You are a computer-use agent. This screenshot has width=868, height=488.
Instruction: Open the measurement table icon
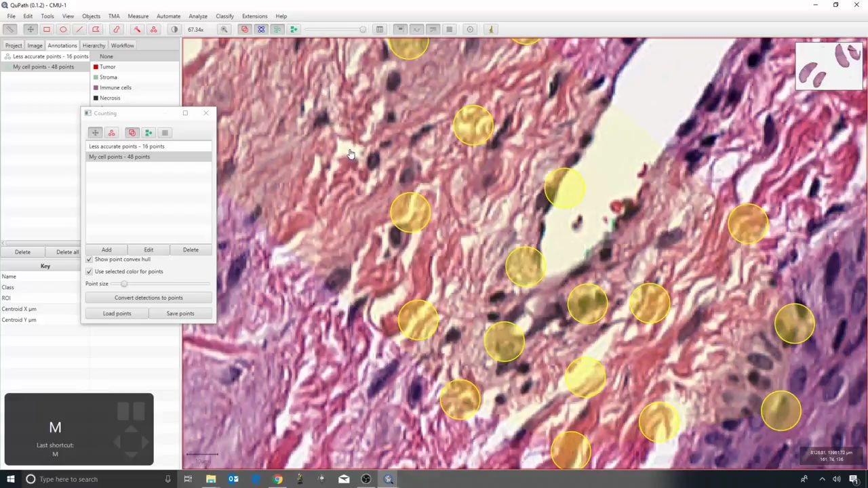pyautogui.click(x=380, y=29)
